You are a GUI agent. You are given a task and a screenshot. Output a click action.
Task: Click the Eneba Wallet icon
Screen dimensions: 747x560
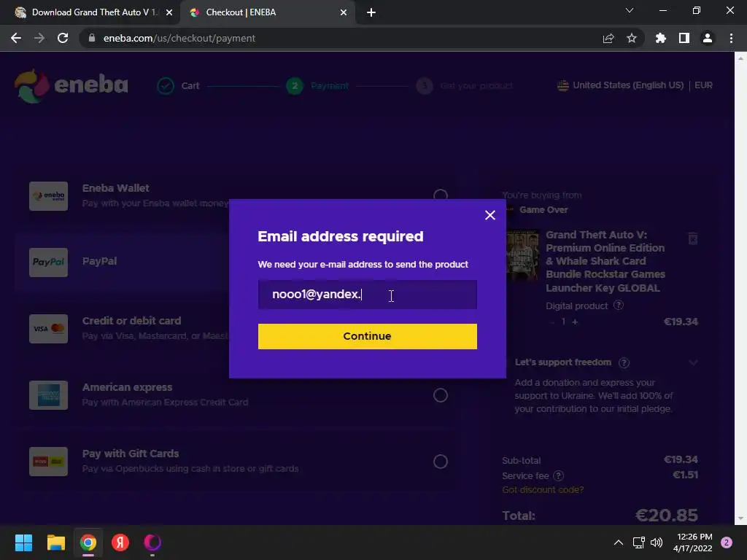[48, 195]
